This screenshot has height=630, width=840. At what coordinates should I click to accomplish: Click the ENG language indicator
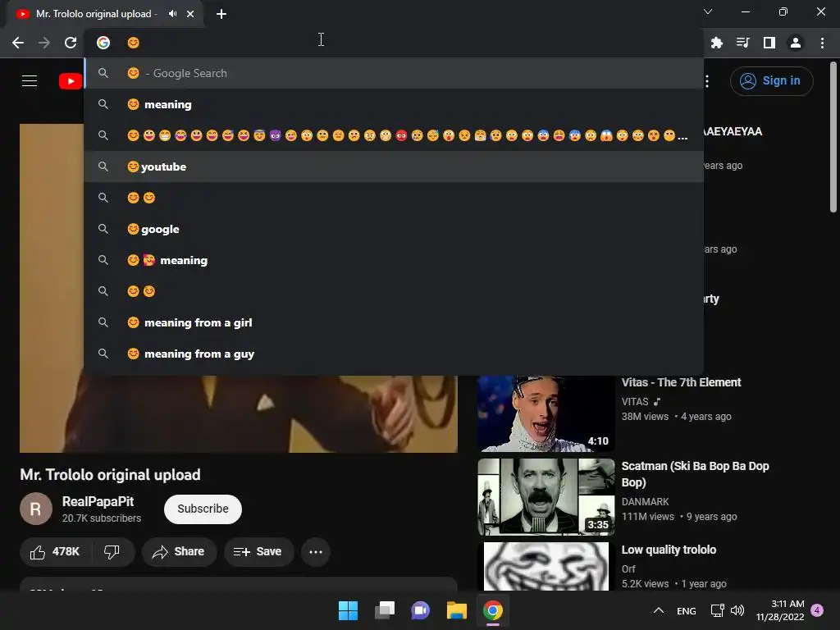tap(687, 610)
